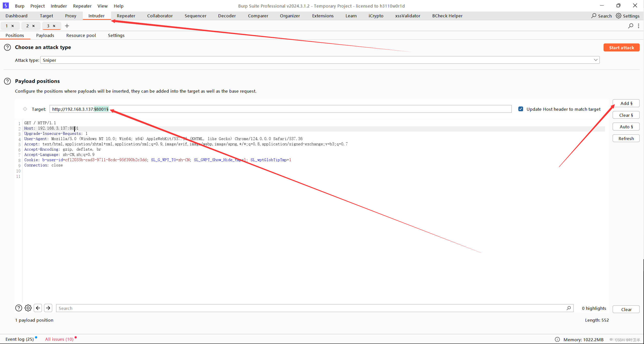
Task: Click the top Search magnifier icon
Action: [593, 16]
